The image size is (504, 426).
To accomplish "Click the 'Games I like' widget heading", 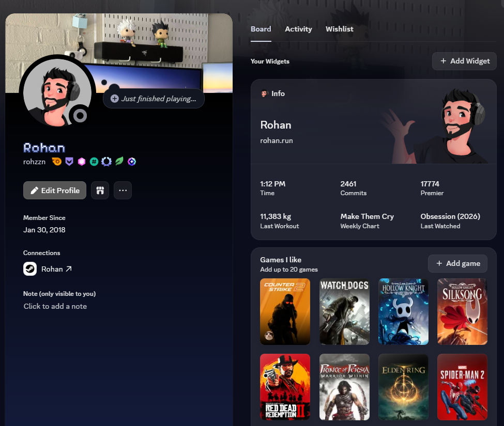I will click(281, 260).
